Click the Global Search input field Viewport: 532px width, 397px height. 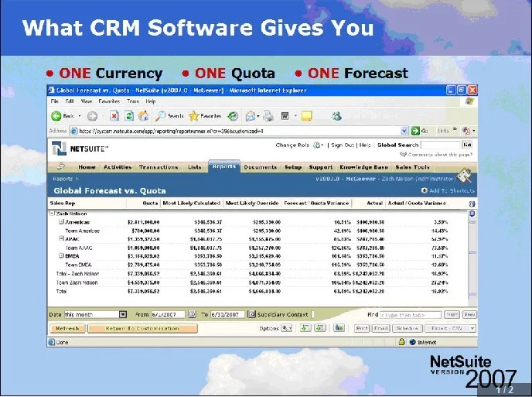click(441, 145)
